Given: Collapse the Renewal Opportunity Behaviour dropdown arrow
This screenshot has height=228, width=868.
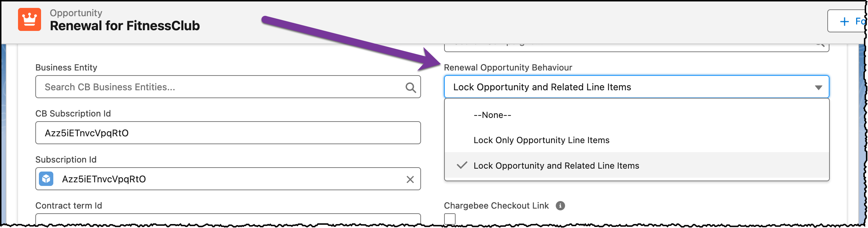Looking at the screenshot, I should [818, 87].
